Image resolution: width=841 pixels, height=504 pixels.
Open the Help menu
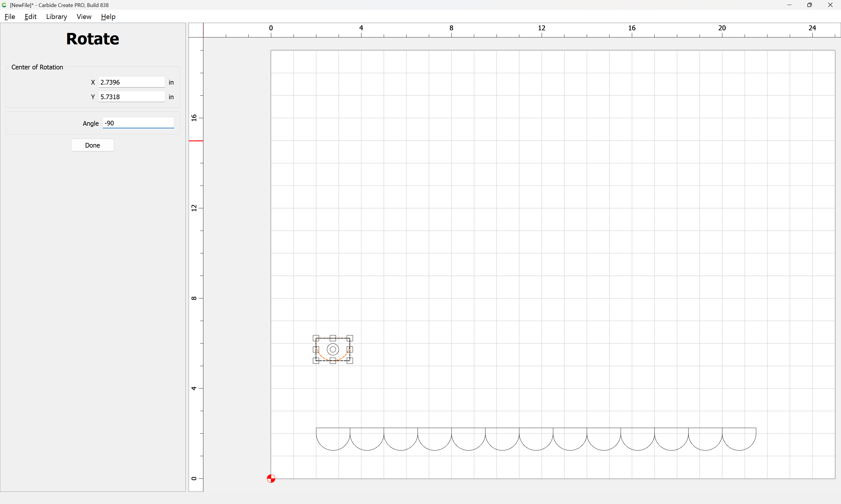[108, 17]
